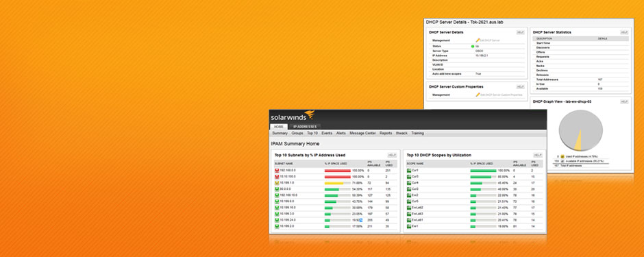Open the 10.199.24.0 subnet link
This screenshot has width=644, height=257.
288,220
